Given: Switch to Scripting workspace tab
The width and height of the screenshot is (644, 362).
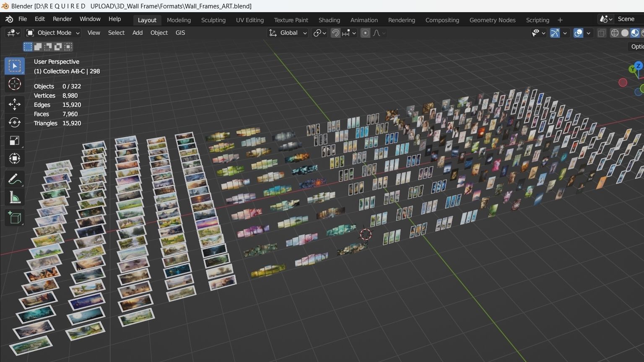Looking at the screenshot, I should coord(538,20).
